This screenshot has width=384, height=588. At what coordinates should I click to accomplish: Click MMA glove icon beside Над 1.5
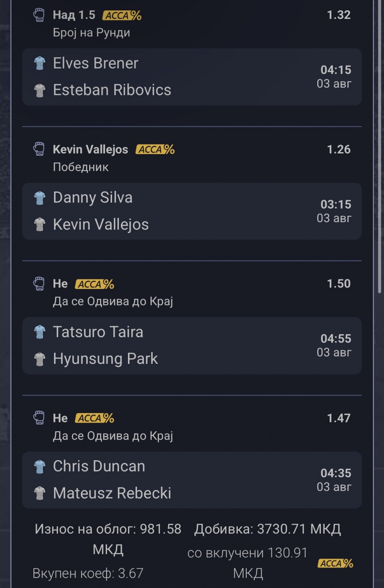pos(39,15)
